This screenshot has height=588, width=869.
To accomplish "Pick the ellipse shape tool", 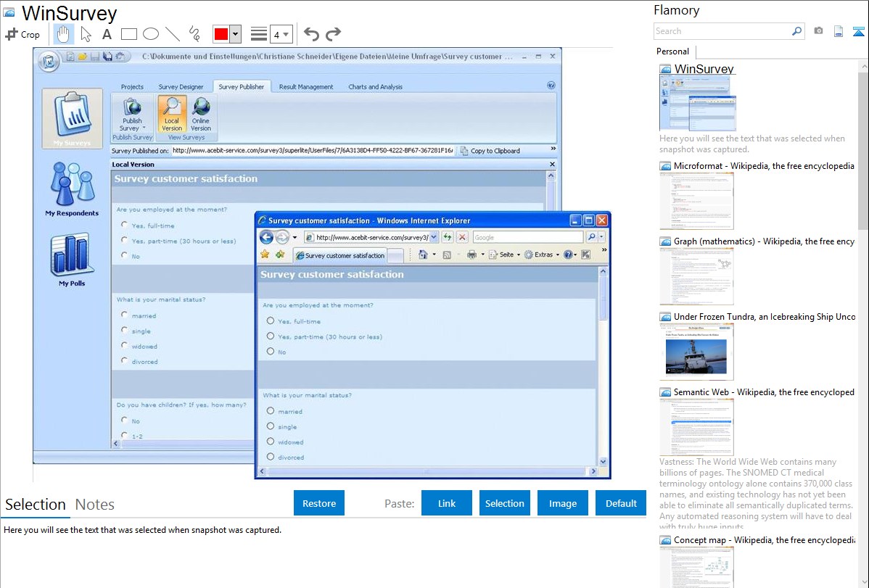I will click(151, 34).
